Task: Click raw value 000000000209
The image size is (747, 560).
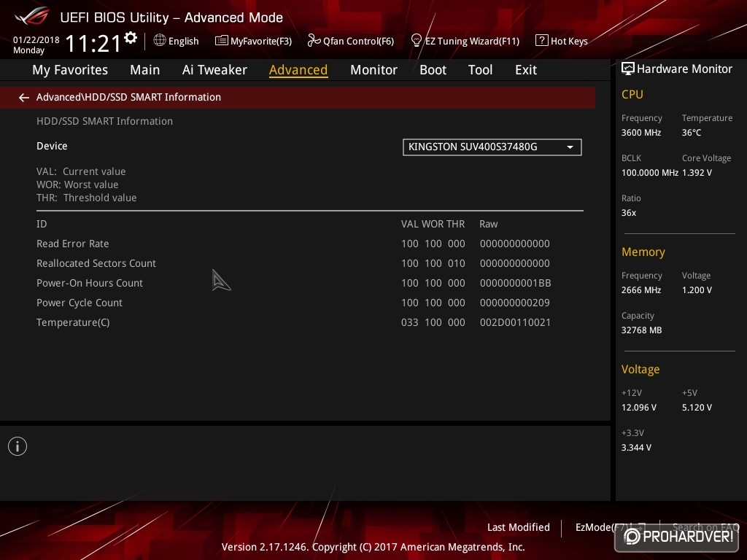Action: tap(515, 303)
